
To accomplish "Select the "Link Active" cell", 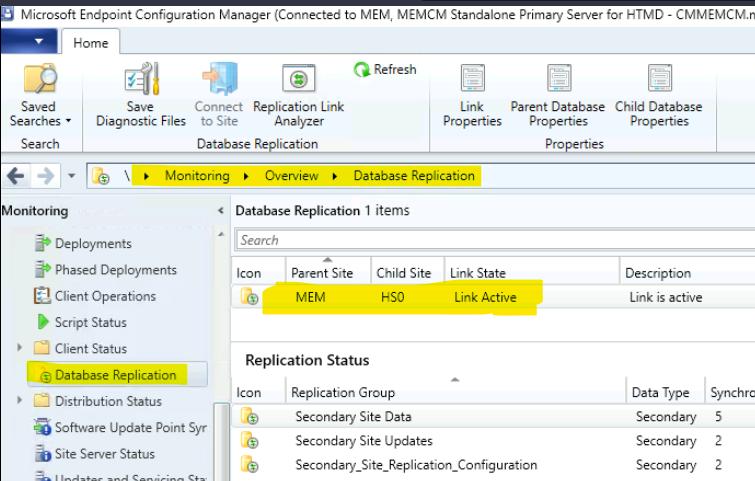I will (485, 297).
